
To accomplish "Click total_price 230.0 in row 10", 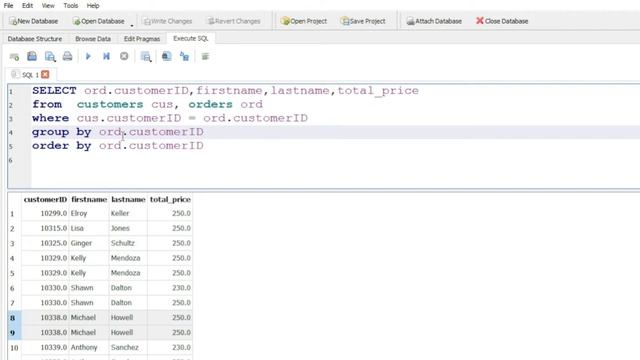I will [x=170, y=347].
